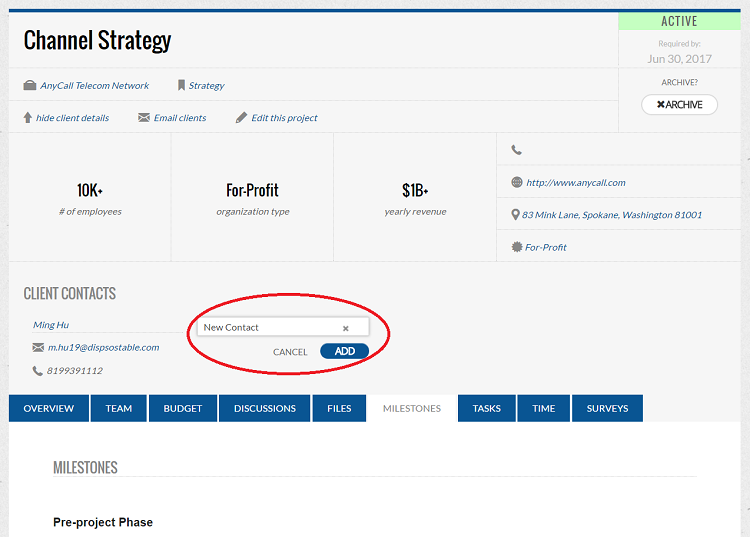Click the Ming Hu contact name

pos(51,325)
